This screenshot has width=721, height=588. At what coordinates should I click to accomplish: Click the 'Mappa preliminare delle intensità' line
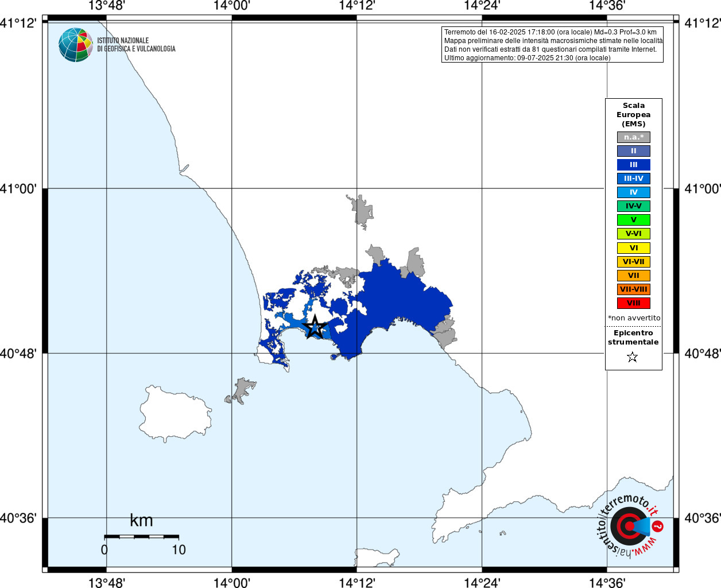553,41
